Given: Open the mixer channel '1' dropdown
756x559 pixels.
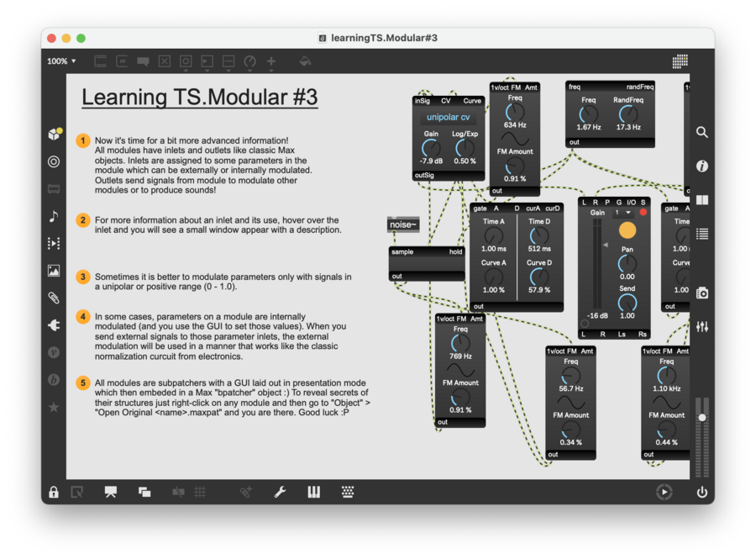Looking at the screenshot, I should [x=622, y=213].
